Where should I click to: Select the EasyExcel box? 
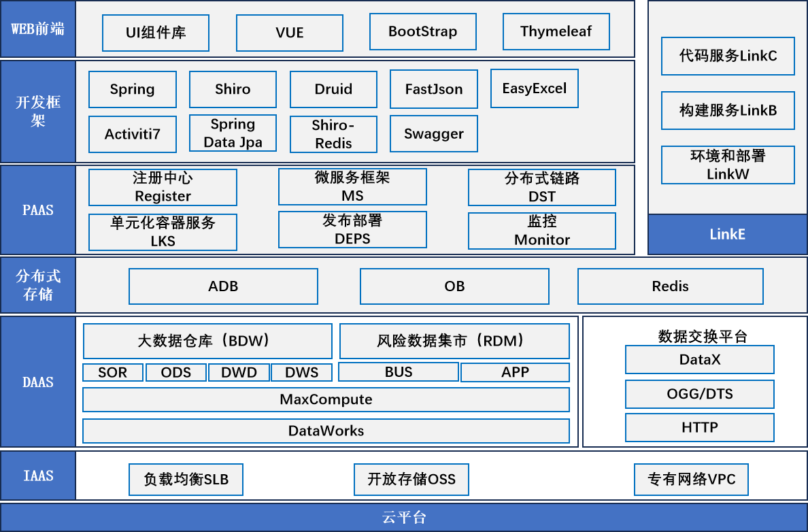click(x=535, y=88)
